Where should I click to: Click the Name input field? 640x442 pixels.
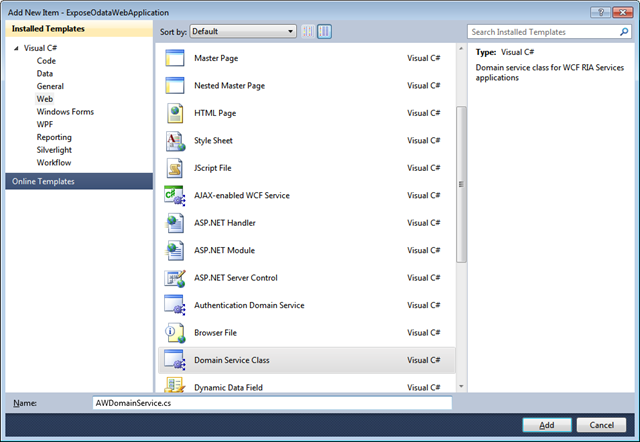coord(272,403)
